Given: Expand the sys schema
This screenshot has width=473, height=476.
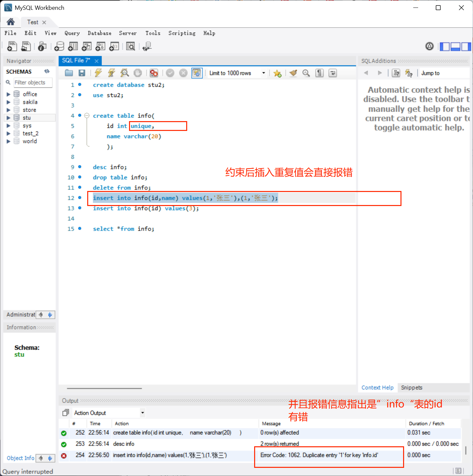Looking at the screenshot, I should tap(8, 125).
